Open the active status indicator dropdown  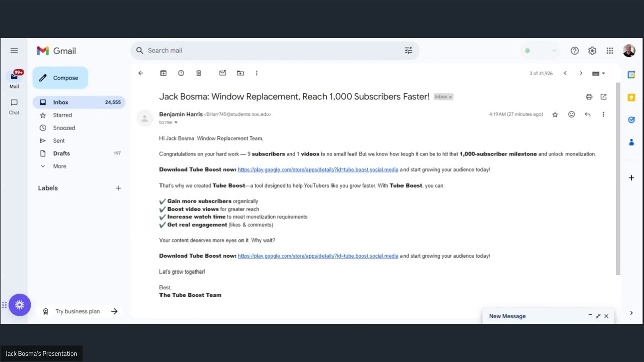541,51
